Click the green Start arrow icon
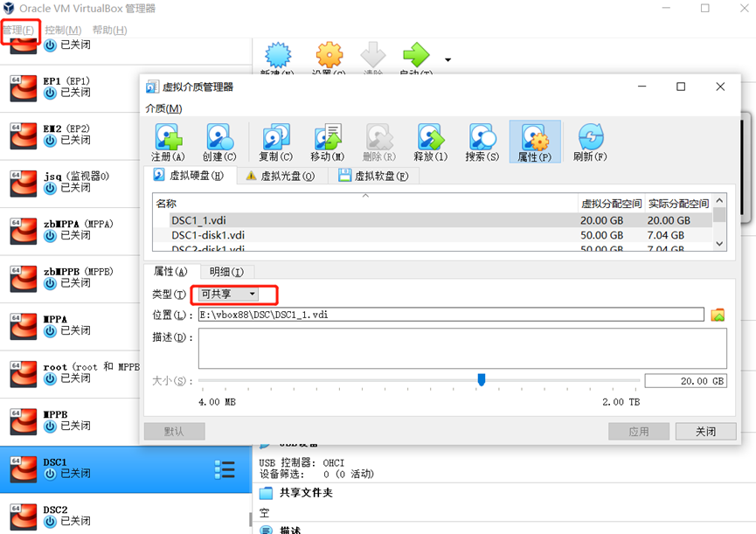Viewport: 756px width, 534px height. [416, 55]
